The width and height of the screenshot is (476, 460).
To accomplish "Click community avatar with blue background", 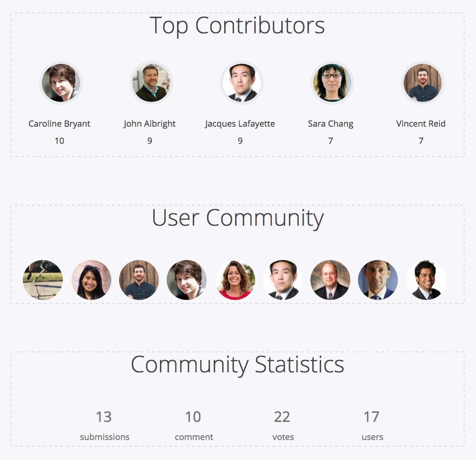I will 378,280.
